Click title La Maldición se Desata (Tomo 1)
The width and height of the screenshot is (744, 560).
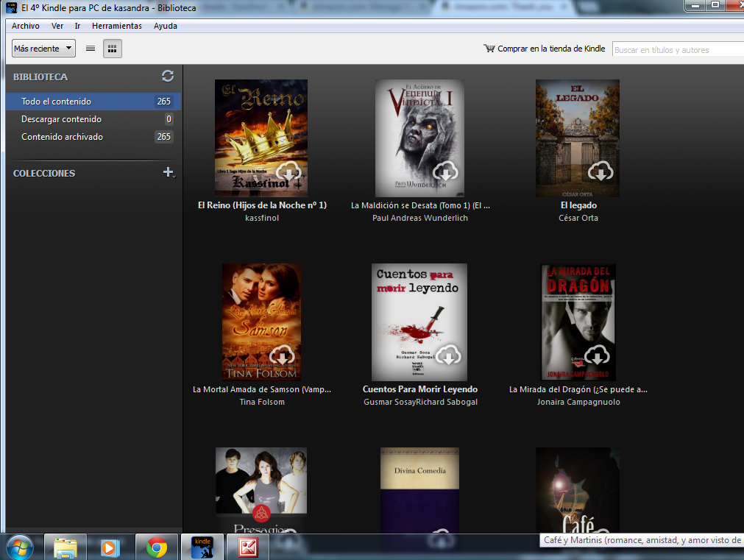[420, 205]
